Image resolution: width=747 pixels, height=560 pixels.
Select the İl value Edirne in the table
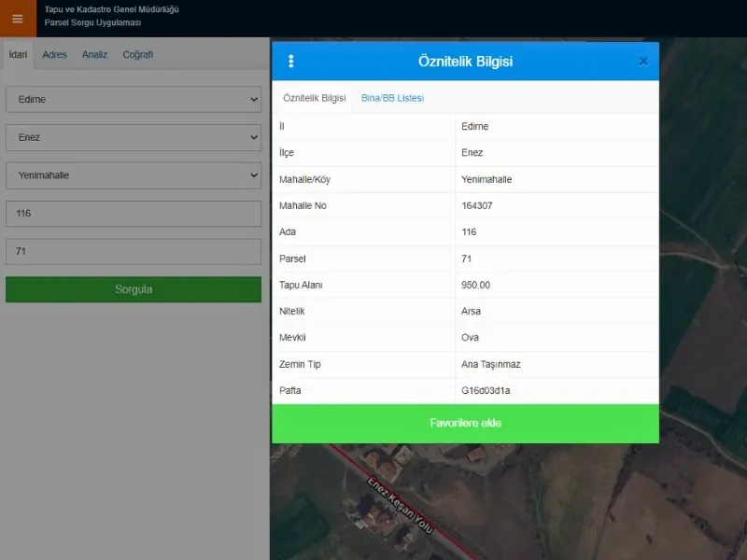[x=474, y=126]
